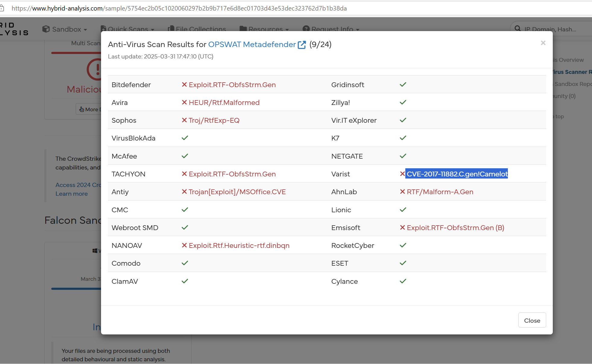This screenshot has width=592, height=364.
Task: Open OPSWAT Metadefender external link icon
Action: tap(302, 45)
